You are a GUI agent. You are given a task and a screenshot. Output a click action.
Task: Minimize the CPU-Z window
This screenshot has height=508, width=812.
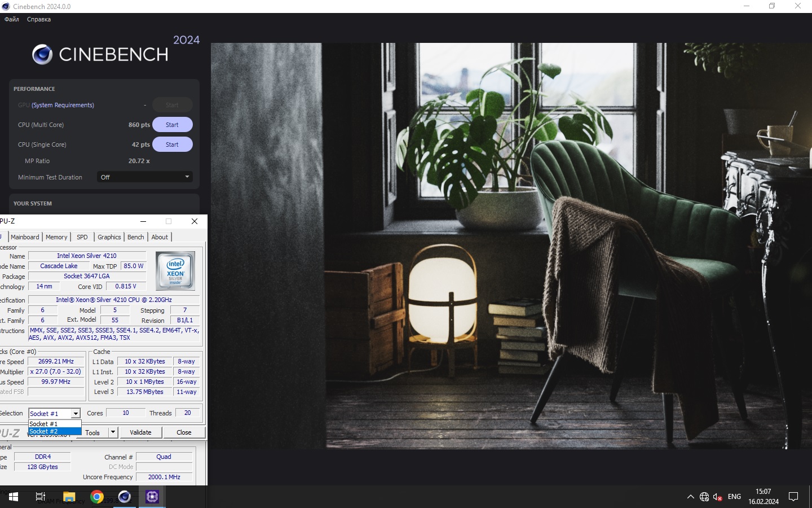coord(143,221)
